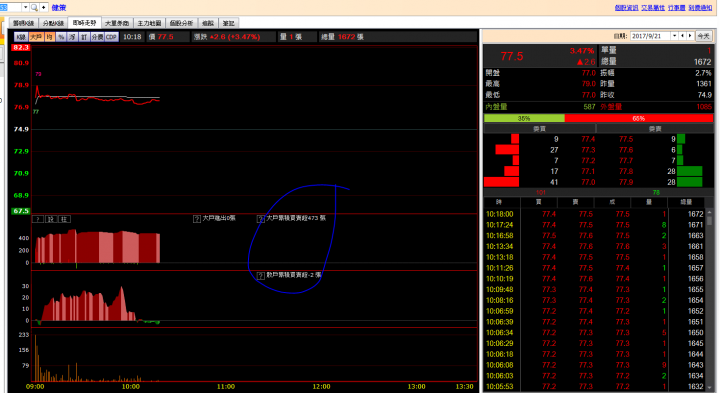720x393 pixels.
Task: Select the 10:13:34 trade row
Action: coord(595,247)
